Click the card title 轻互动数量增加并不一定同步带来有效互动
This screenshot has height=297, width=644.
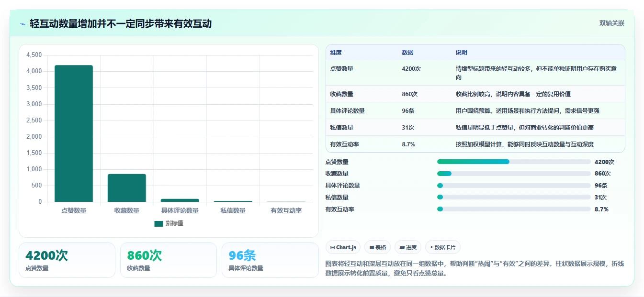(x=121, y=23)
